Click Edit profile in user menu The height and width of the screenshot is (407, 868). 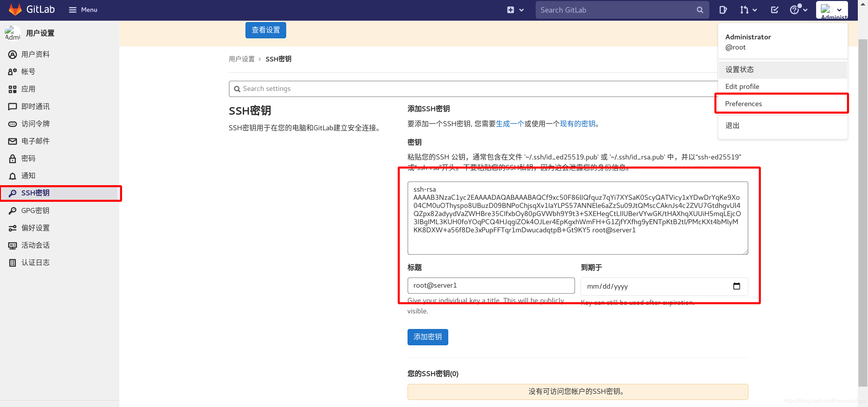click(742, 86)
